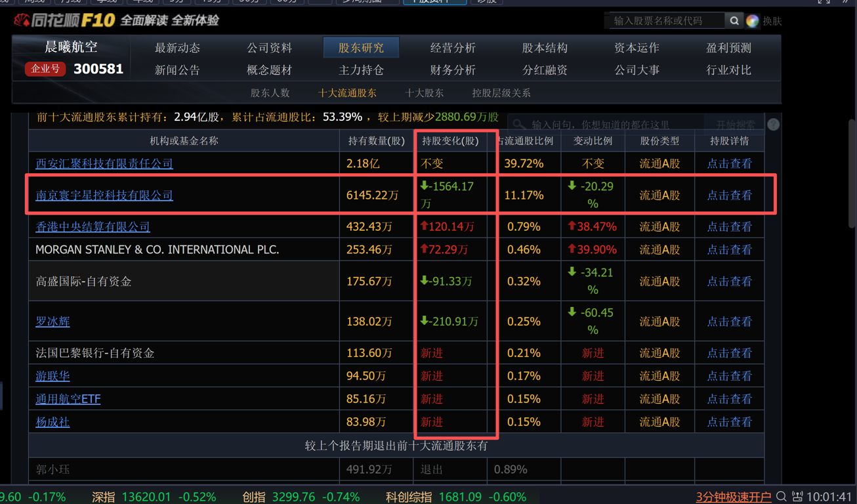Open the 行业对比 menu
This screenshot has height=504, width=857.
tap(728, 70)
